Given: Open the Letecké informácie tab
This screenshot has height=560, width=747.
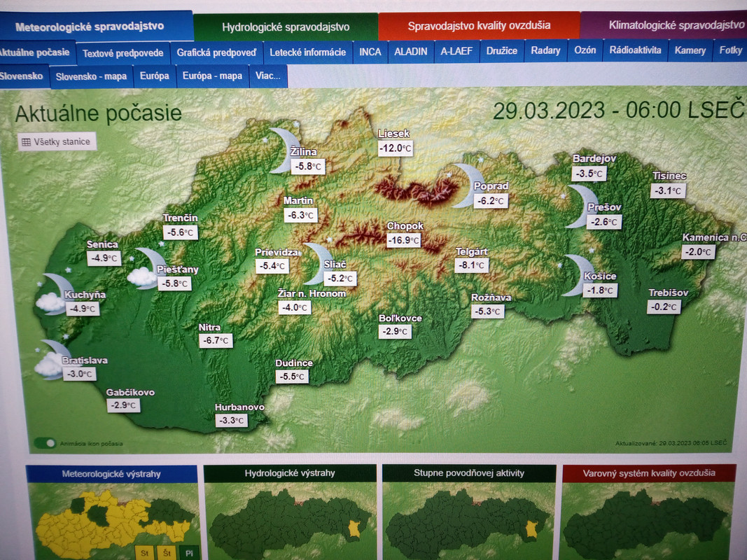Looking at the screenshot, I should click(x=308, y=52).
